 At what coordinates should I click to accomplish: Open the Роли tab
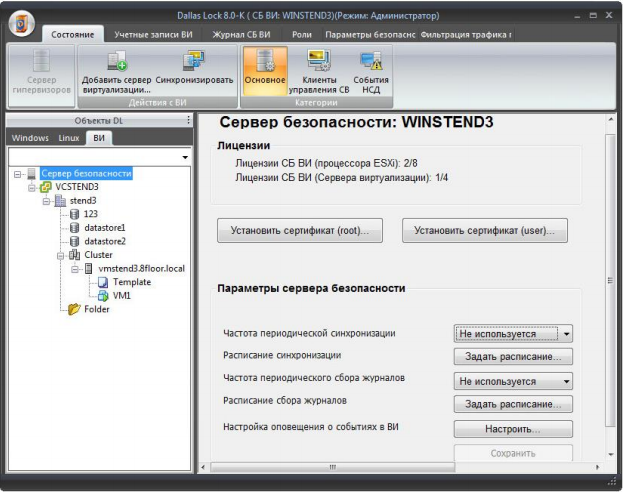(302, 35)
